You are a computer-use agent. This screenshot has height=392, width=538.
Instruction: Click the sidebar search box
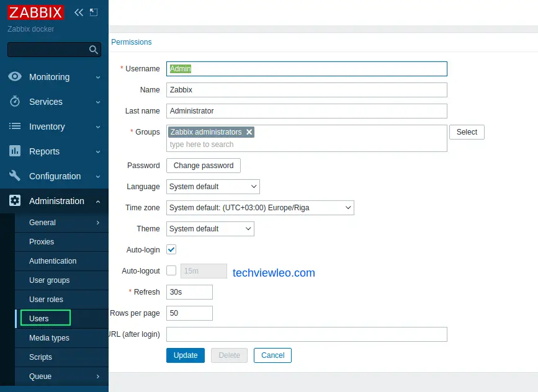tap(54, 50)
